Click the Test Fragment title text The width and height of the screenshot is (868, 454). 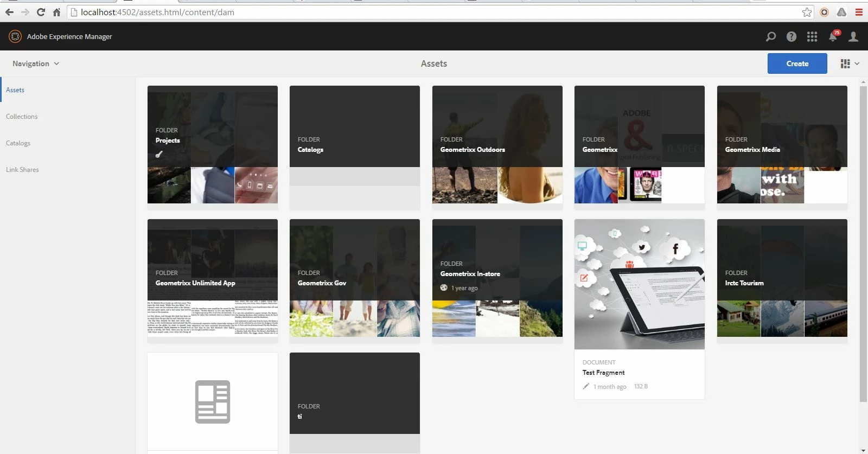(603, 373)
